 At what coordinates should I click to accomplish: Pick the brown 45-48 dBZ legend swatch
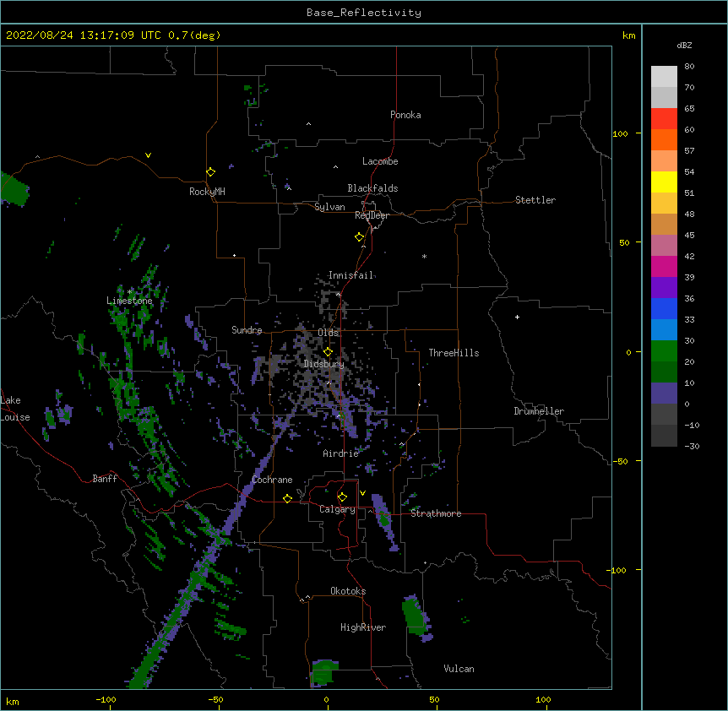click(x=664, y=224)
